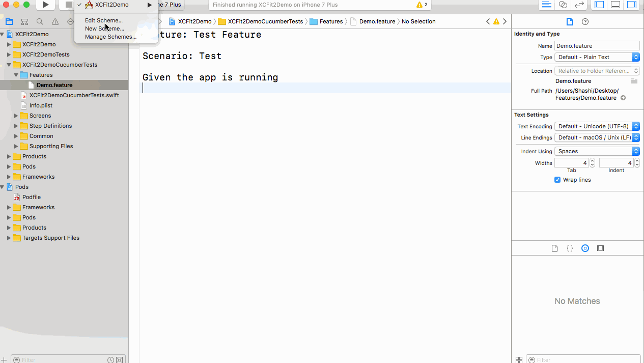Choose New Scheme… from the menu

coord(104,29)
